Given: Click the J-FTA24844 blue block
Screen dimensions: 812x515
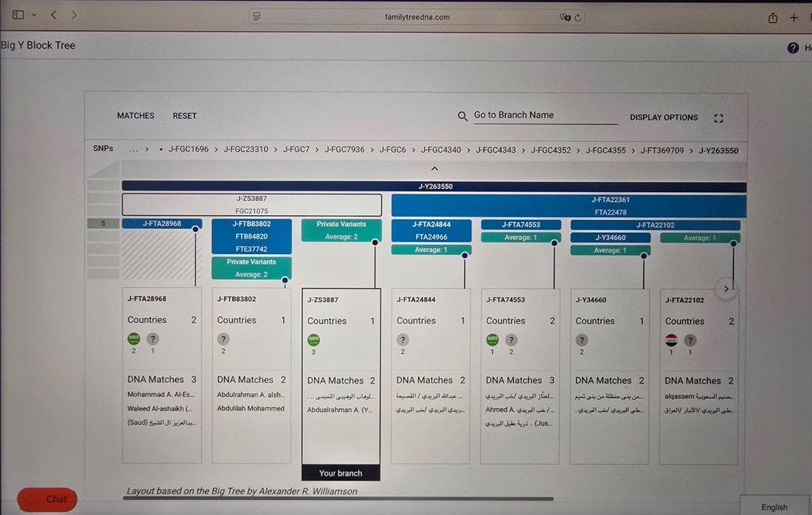Looking at the screenshot, I should [x=431, y=231].
